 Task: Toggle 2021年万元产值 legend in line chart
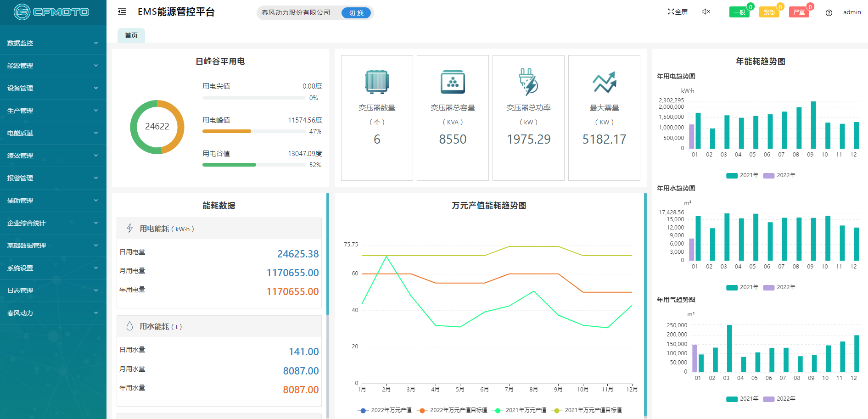point(520,410)
